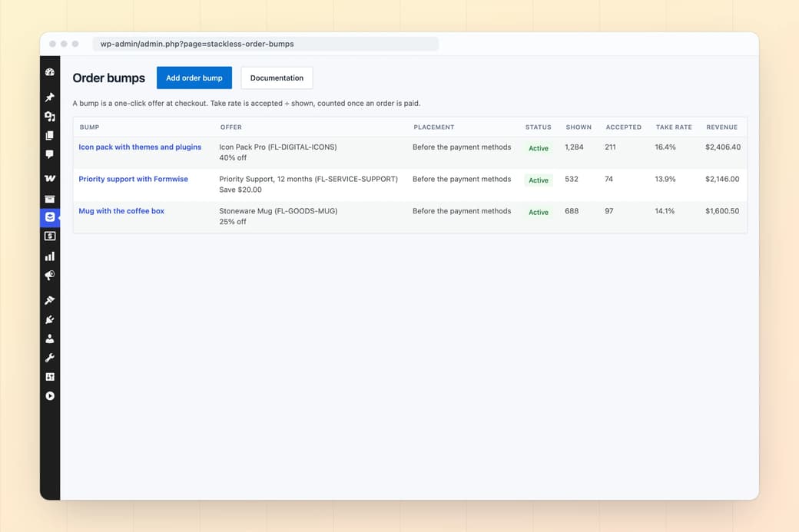Click the ACCEPTED column header
799x532 pixels.
tap(623, 127)
